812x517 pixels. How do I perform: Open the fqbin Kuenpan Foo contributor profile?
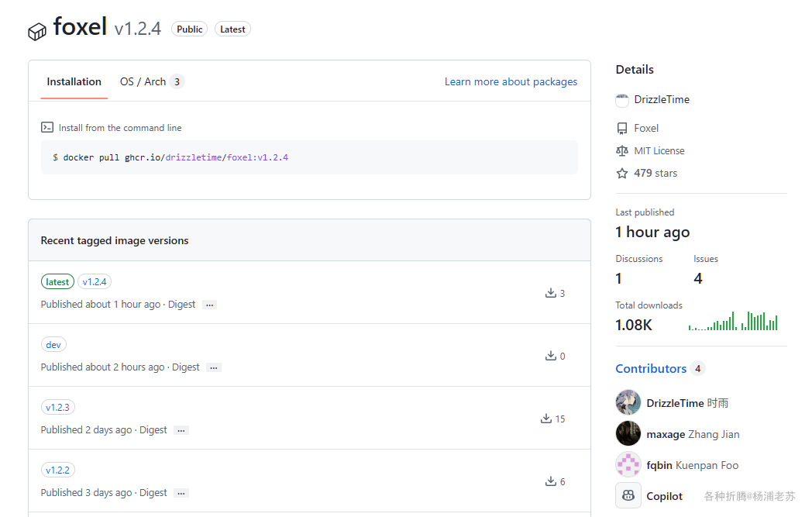(692, 465)
